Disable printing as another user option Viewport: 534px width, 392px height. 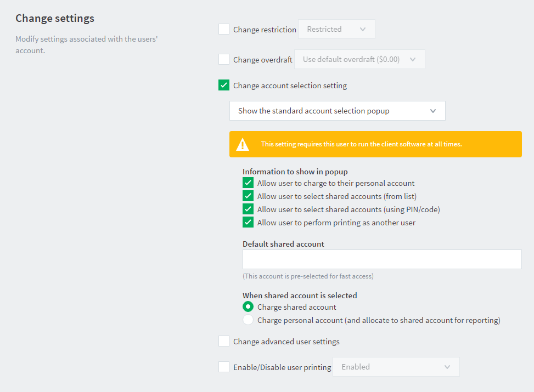click(248, 222)
